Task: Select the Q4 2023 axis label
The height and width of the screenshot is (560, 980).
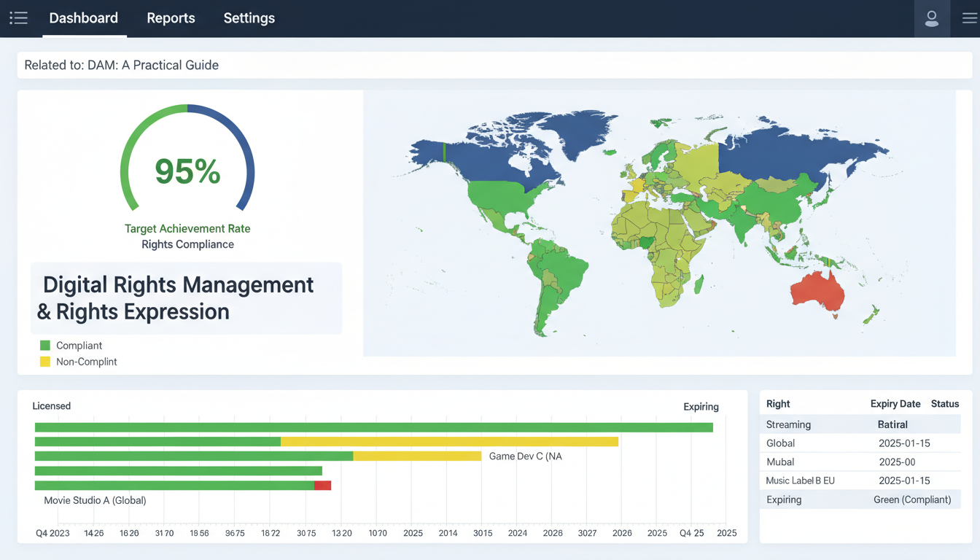Action: (52, 533)
